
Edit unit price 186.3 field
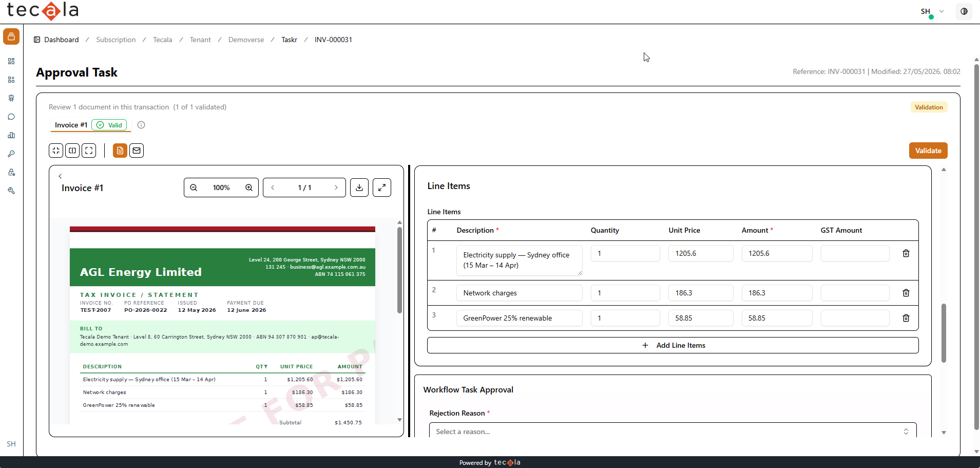tap(701, 293)
